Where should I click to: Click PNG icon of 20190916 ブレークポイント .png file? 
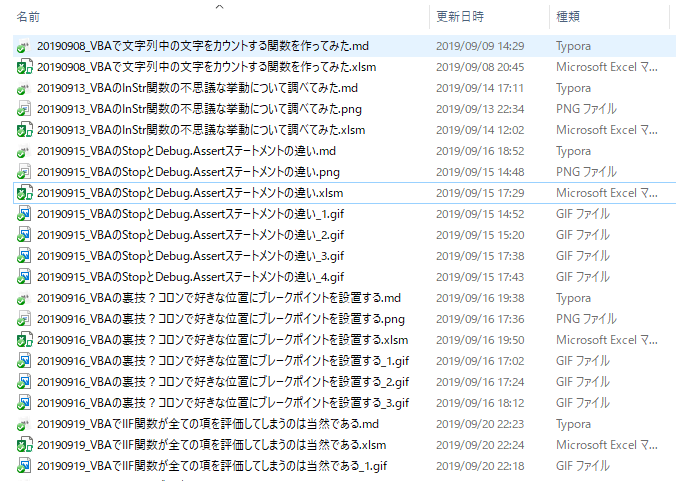[x=24, y=319]
